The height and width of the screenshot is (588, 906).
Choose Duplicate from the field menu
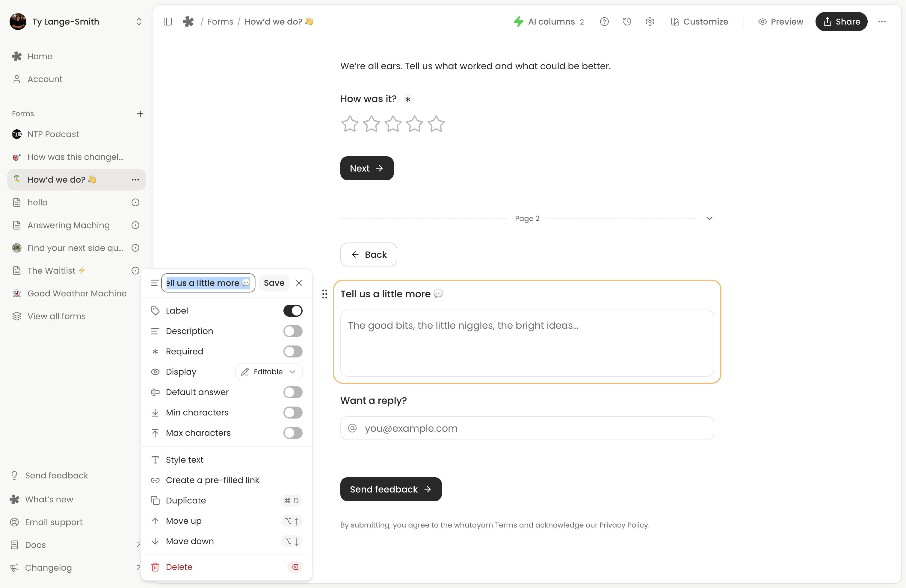226,501
